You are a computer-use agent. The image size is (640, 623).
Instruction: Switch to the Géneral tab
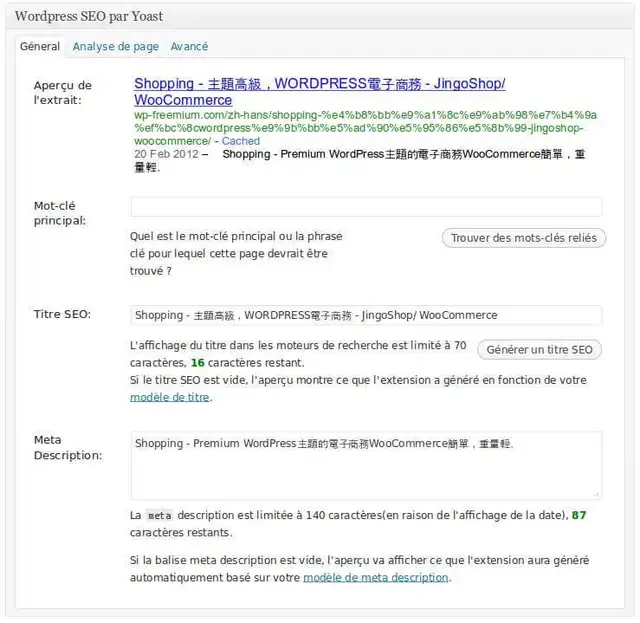click(x=40, y=47)
